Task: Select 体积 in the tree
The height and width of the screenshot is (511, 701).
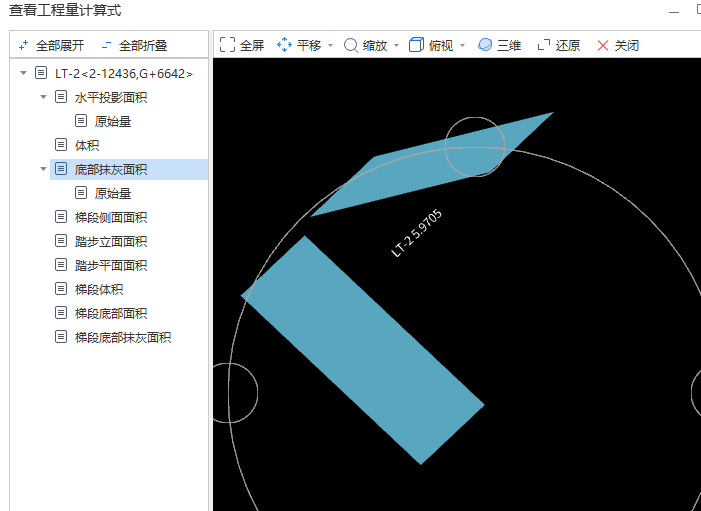Action: click(87, 145)
